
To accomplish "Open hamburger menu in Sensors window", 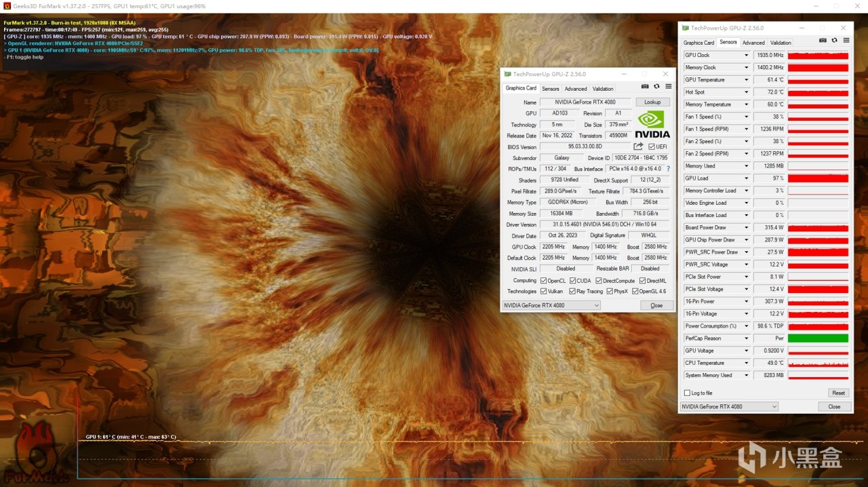I will tap(845, 41).
